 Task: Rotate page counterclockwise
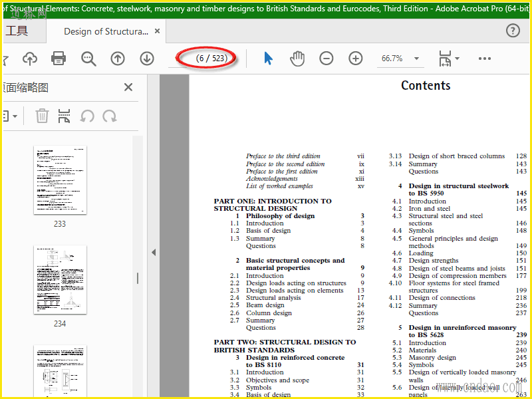[87, 116]
